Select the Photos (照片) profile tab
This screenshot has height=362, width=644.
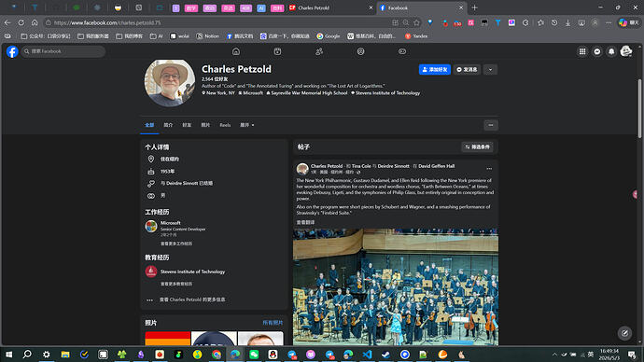coord(205,125)
